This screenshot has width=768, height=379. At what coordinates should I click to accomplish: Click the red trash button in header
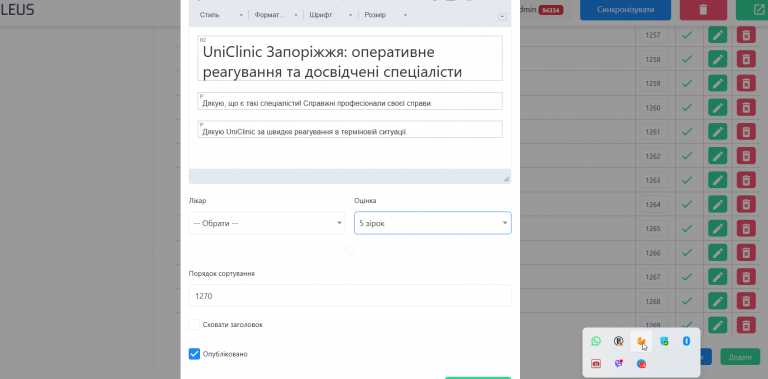[703, 10]
